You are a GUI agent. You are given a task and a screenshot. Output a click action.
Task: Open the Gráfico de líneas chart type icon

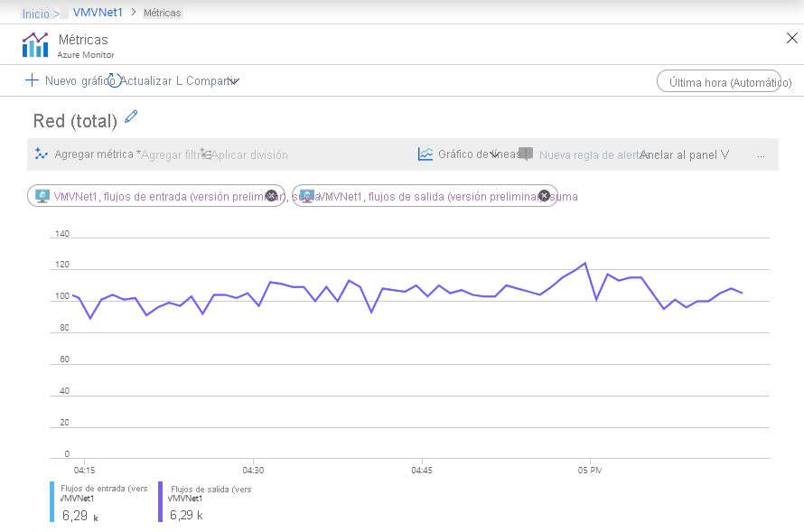(425, 154)
